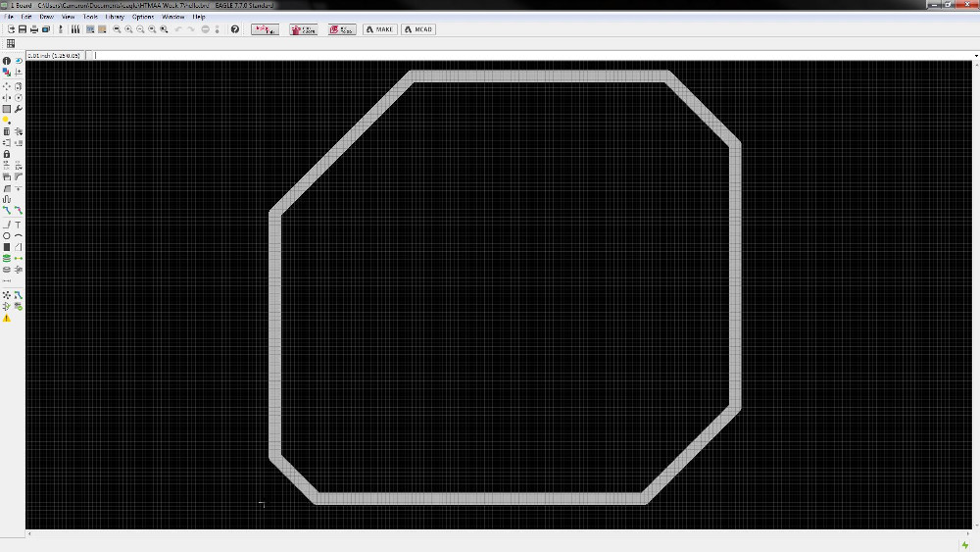Open the Draw menu
The image size is (980, 552).
pos(47,17)
